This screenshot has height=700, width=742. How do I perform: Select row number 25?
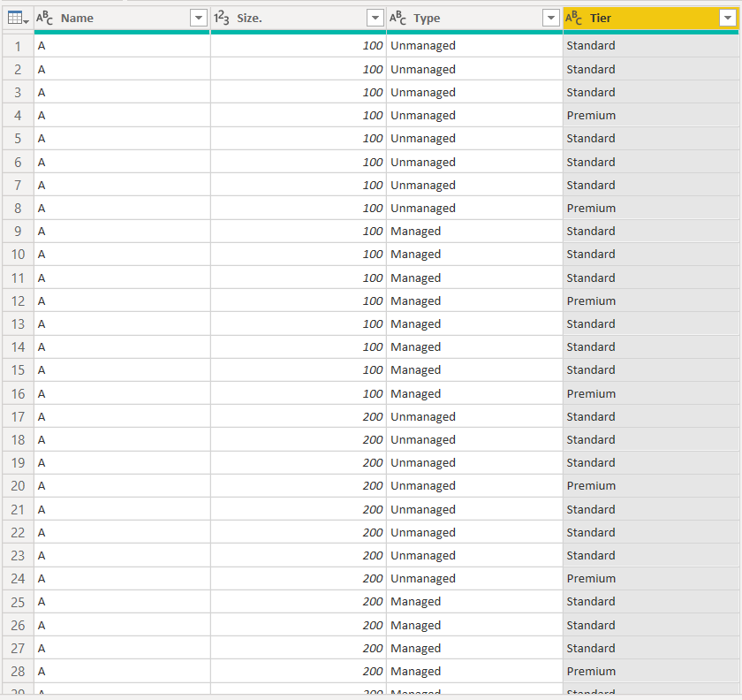(x=18, y=602)
